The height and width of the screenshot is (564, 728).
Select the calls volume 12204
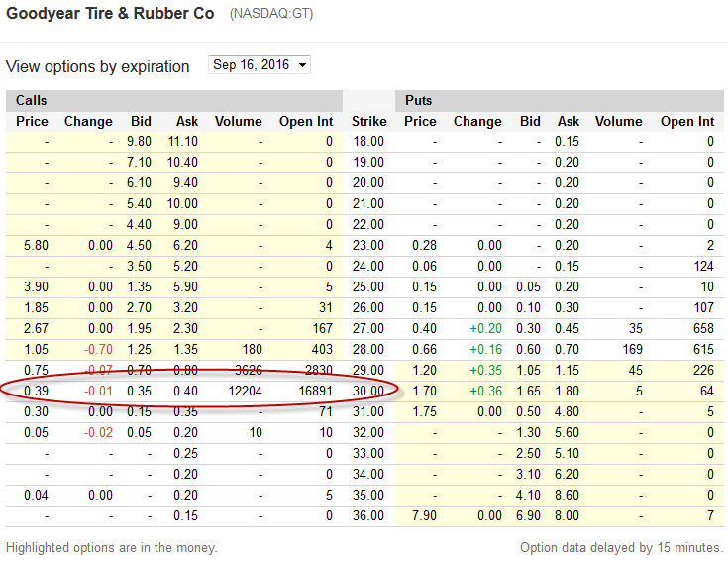pyautogui.click(x=246, y=391)
